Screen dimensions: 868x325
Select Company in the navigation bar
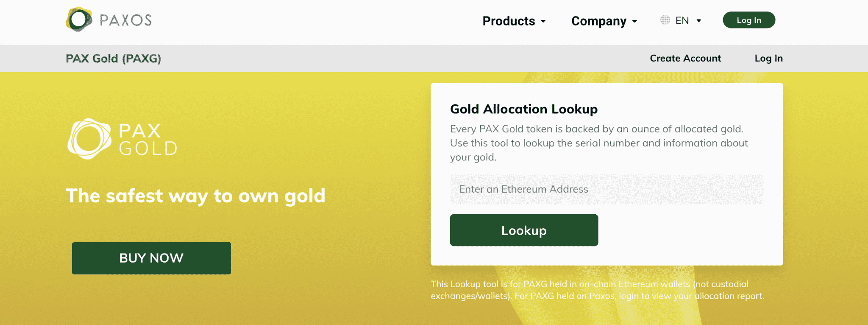pos(599,21)
